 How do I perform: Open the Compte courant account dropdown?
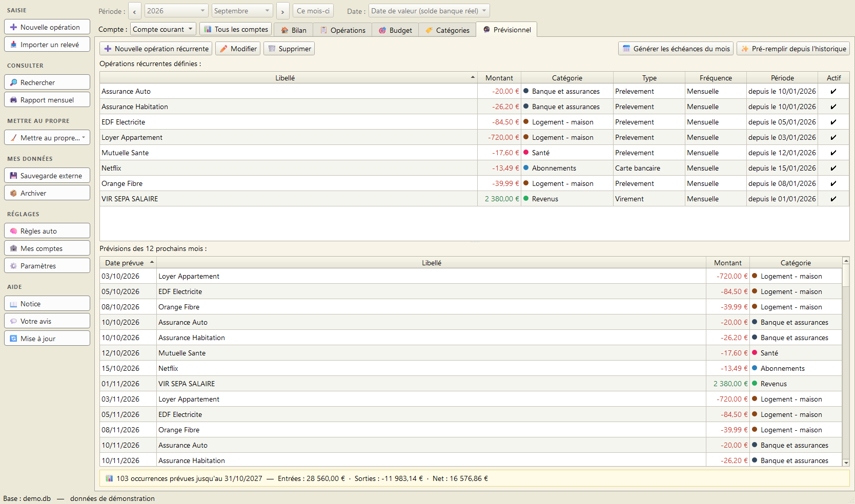163,29
